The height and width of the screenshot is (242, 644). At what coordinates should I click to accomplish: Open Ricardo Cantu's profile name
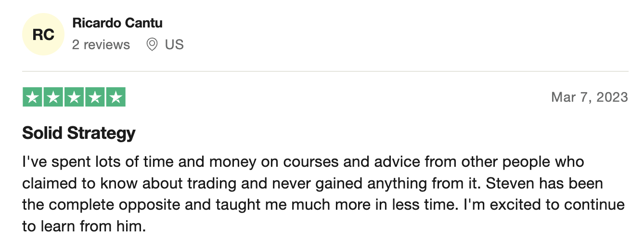point(117,23)
